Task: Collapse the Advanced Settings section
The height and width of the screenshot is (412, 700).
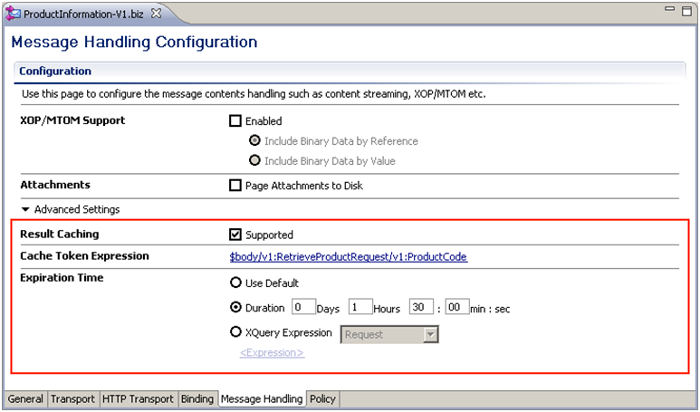Action: pyautogui.click(x=26, y=210)
